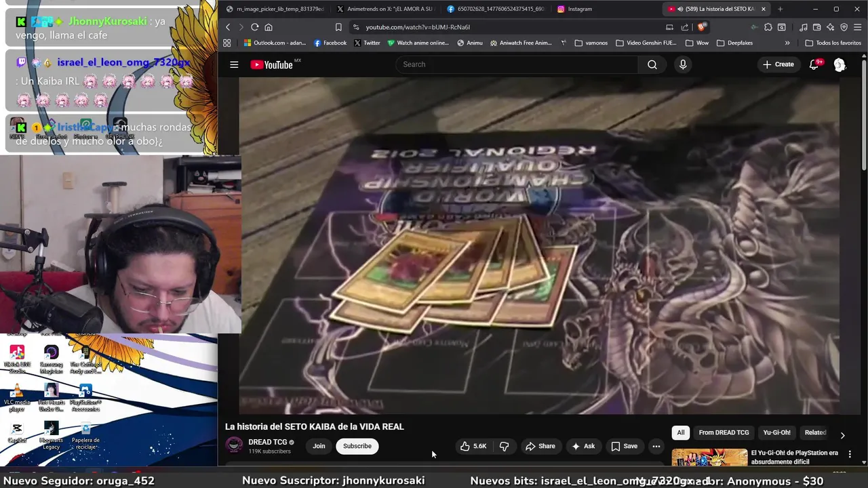Open Papelera de reciclaje on desktop
The height and width of the screenshot is (488, 868).
(x=85, y=436)
